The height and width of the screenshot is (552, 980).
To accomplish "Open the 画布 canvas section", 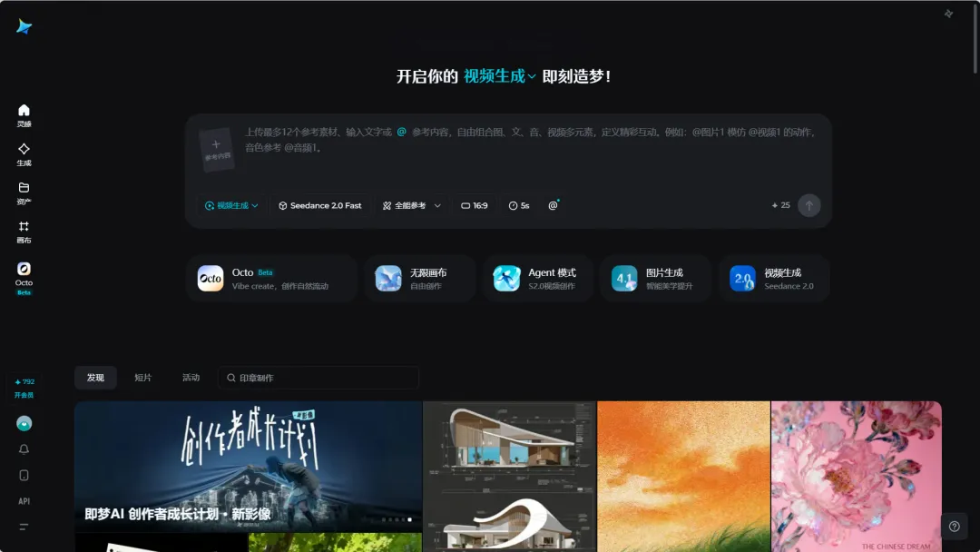I will pyautogui.click(x=24, y=232).
